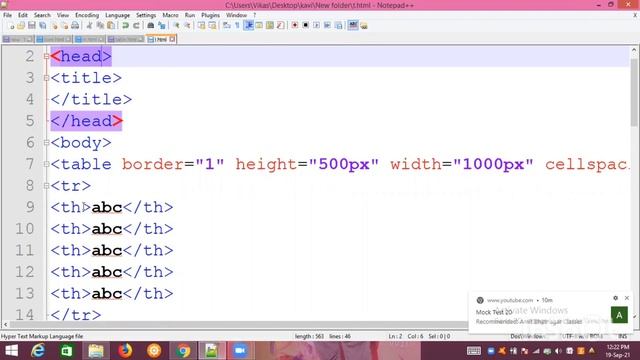Viewport: 640px width, 360px height.
Task: Open the Replace toolbar icon
Action: click(162, 25)
